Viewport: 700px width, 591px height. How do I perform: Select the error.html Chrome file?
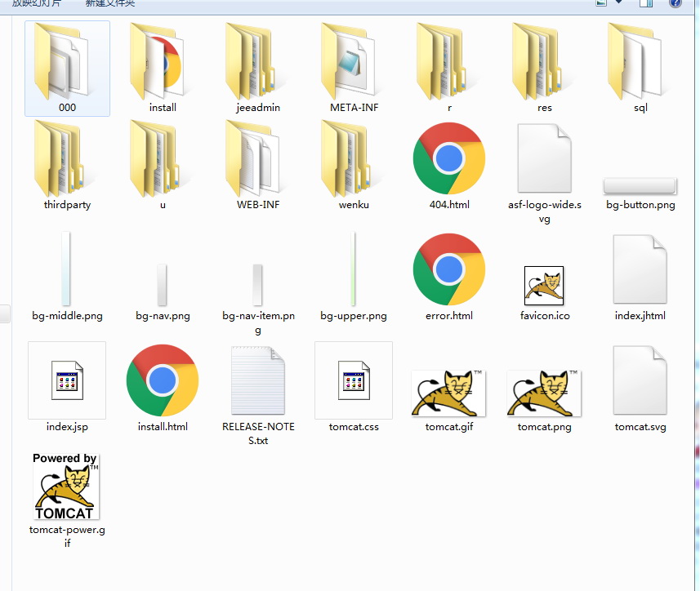coord(449,277)
